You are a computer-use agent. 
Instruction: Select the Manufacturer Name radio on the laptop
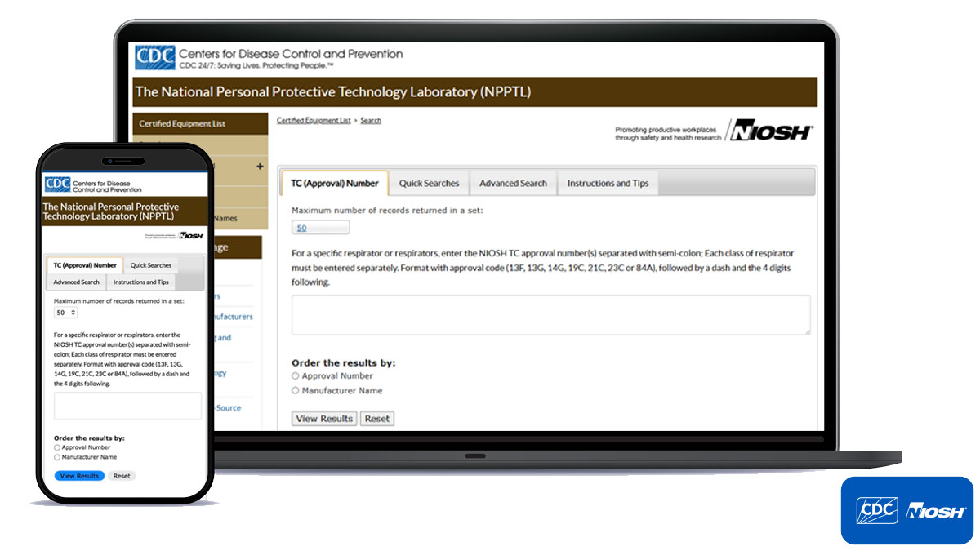(296, 391)
